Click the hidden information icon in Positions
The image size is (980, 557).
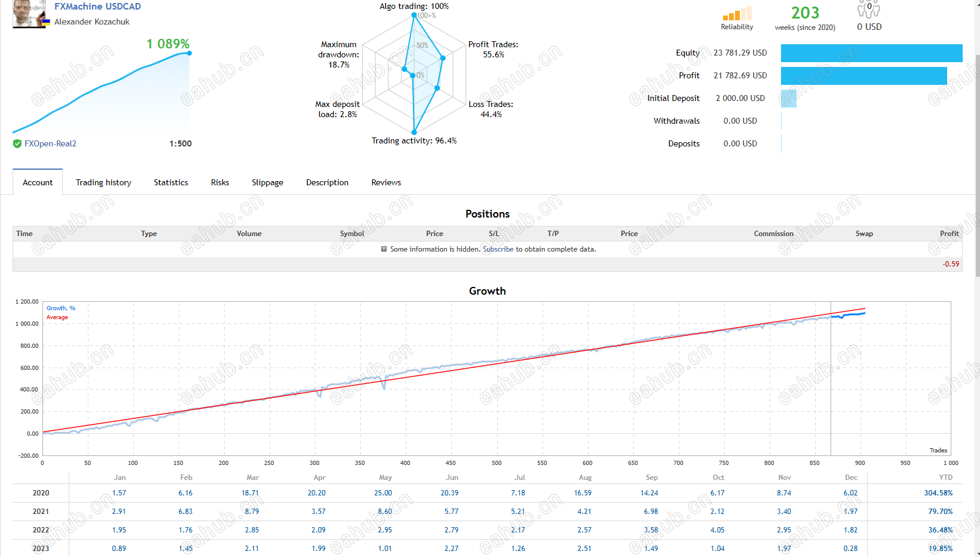[384, 249]
